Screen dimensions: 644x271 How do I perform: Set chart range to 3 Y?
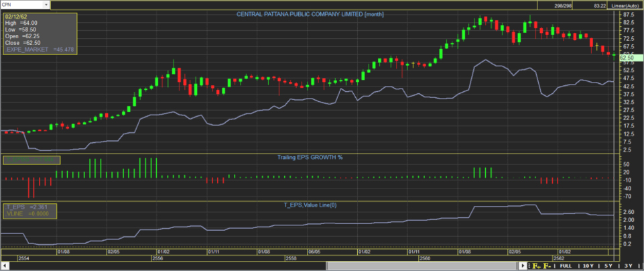(629, 266)
